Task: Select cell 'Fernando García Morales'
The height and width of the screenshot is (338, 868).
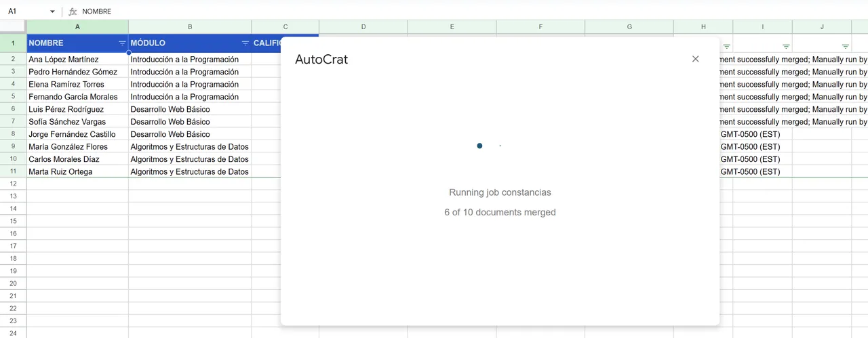Action: [77, 97]
